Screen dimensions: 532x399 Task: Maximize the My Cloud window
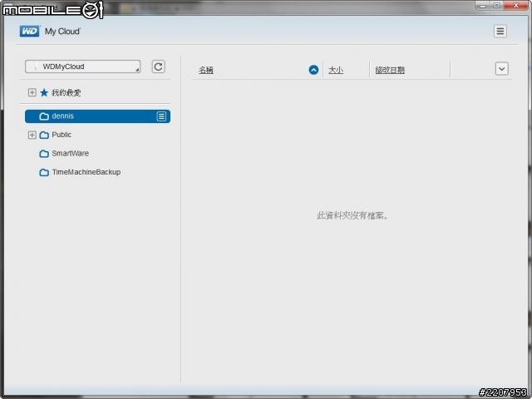[496, 6]
